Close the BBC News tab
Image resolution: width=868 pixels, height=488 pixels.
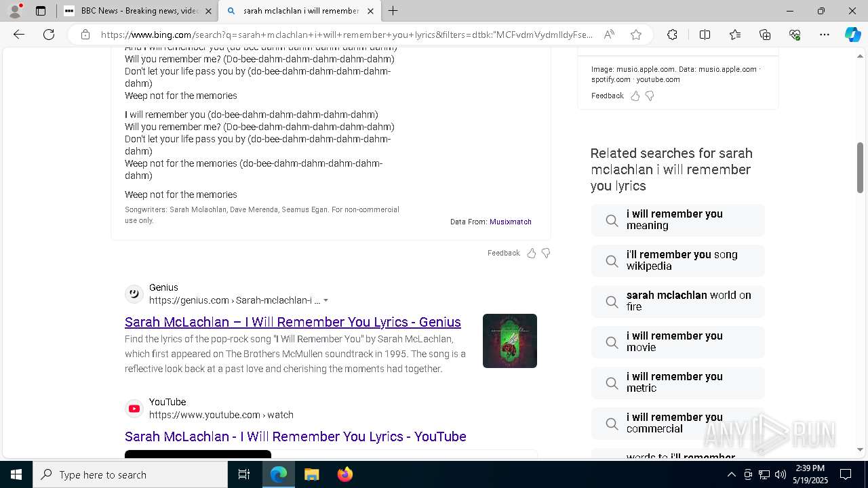(x=208, y=11)
